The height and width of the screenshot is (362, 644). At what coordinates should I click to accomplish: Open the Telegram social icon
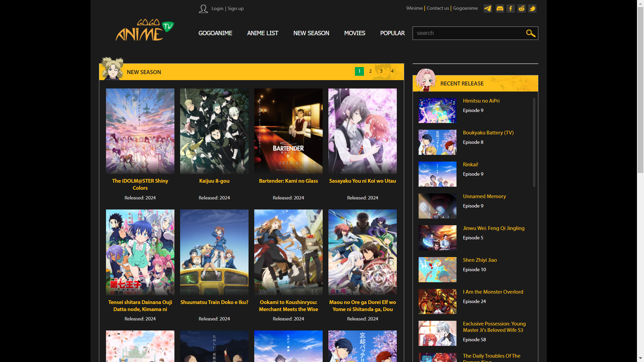pyautogui.click(x=488, y=9)
